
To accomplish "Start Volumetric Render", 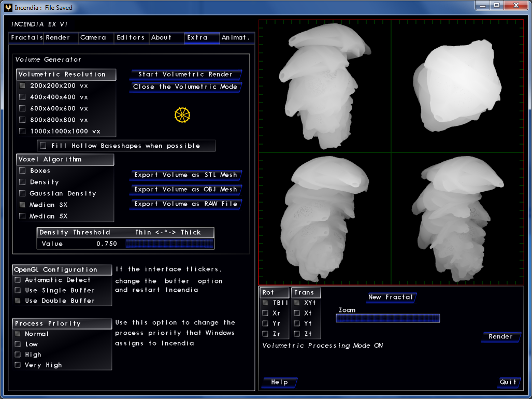I will click(x=185, y=74).
